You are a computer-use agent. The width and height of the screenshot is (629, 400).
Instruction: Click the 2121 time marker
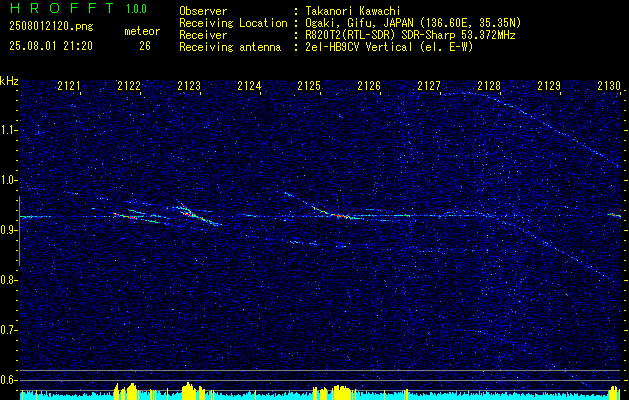pyautogui.click(x=69, y=86)
